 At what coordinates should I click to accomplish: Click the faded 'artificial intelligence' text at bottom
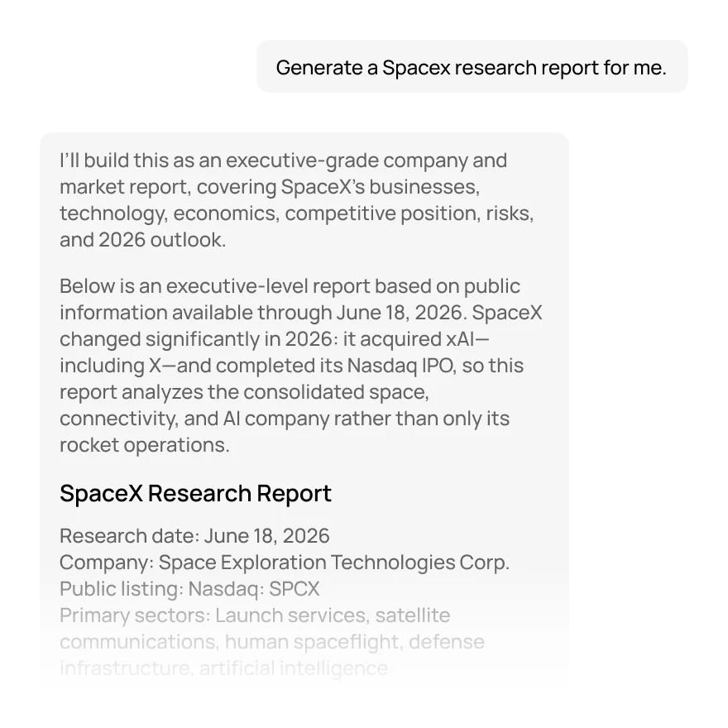click(x=294, y=668)
